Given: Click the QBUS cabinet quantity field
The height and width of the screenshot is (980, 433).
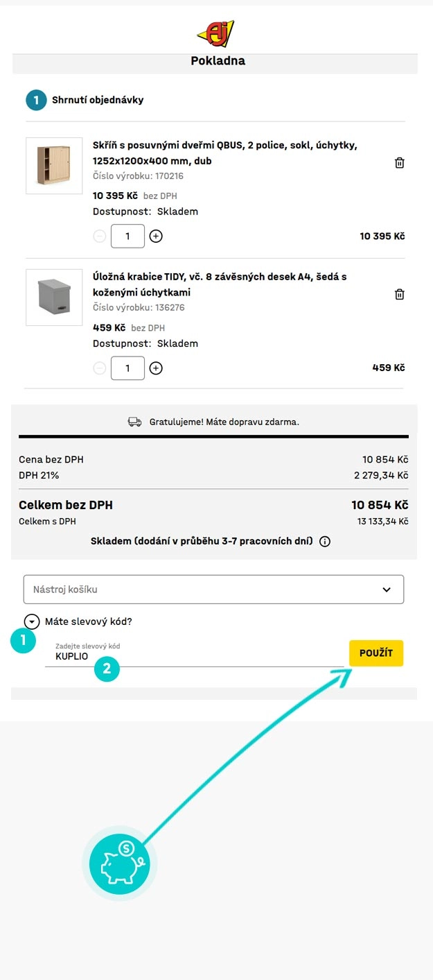Looking at the screenshot, I should coord(128,237).
